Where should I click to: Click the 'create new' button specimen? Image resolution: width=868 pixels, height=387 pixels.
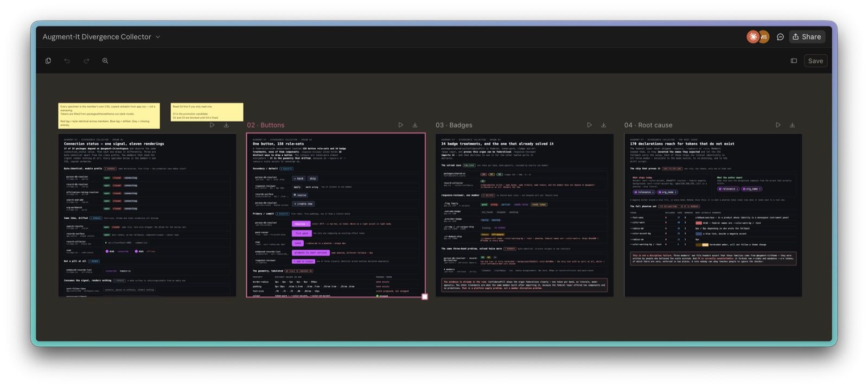point(303,204)
